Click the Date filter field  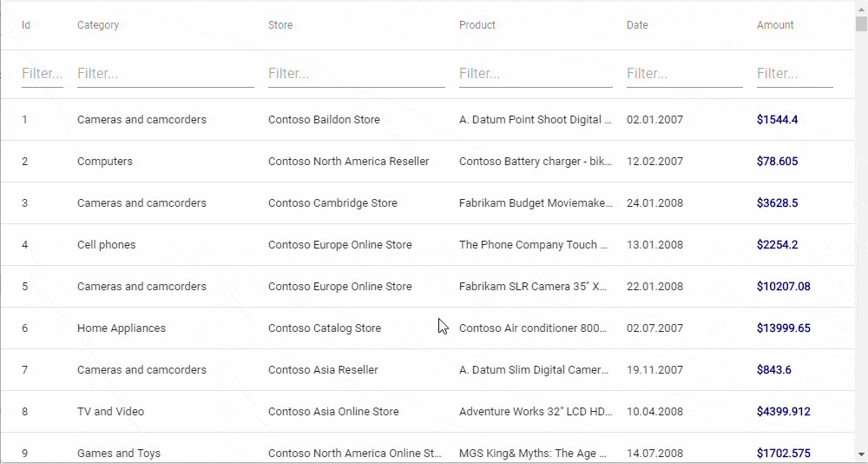pos(684,74)
